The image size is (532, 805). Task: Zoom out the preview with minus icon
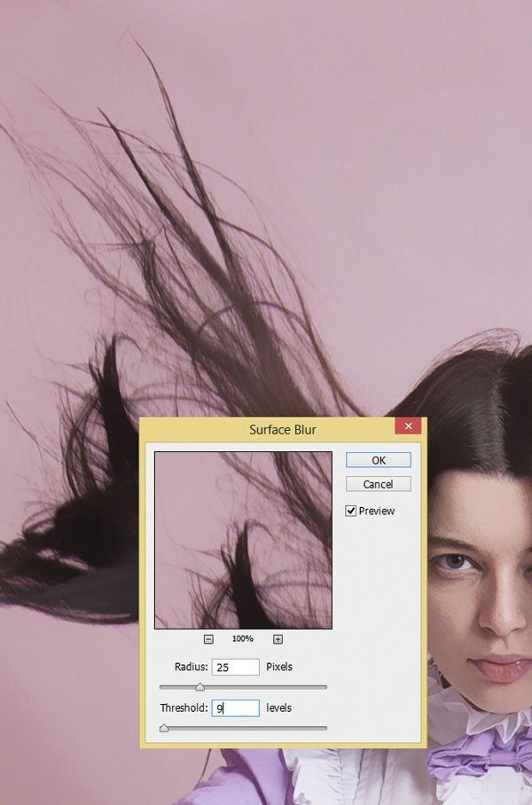click(208, 639)
